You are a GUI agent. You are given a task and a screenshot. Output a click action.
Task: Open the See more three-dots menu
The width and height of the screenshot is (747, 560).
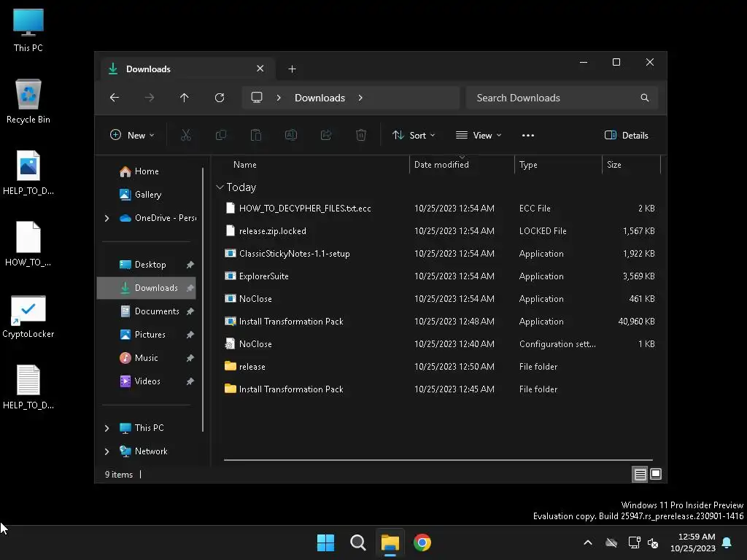click(528, 135)
